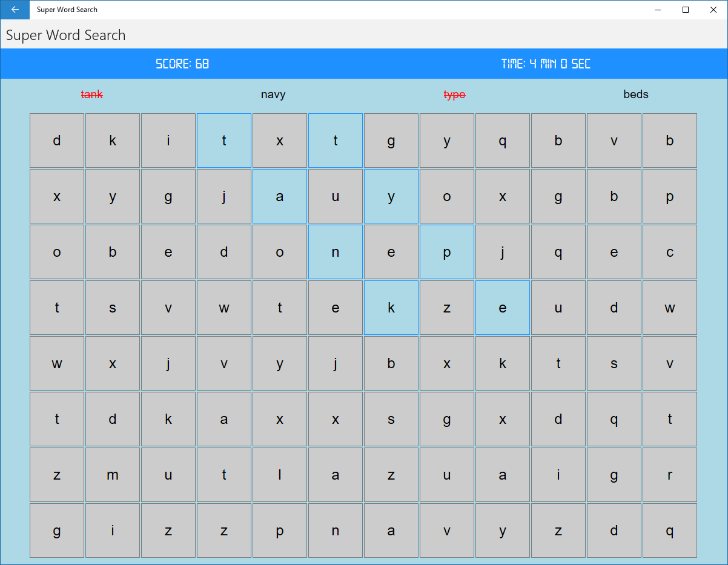Close the Super Word Search window

tap(713, 10)
